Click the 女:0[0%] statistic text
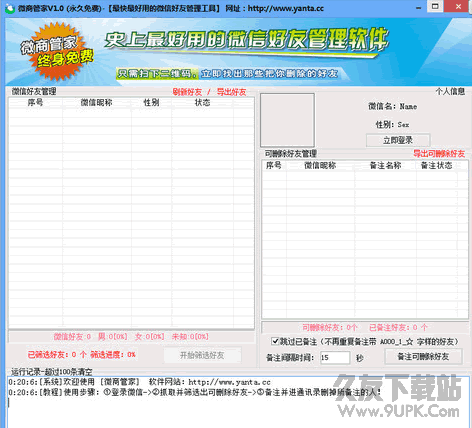 [150, 337]
